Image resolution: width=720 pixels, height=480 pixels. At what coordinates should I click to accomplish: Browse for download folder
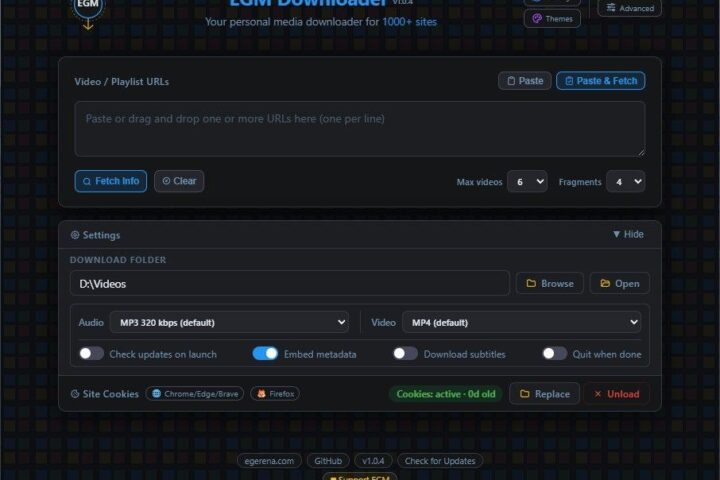(x=550, y=283)
